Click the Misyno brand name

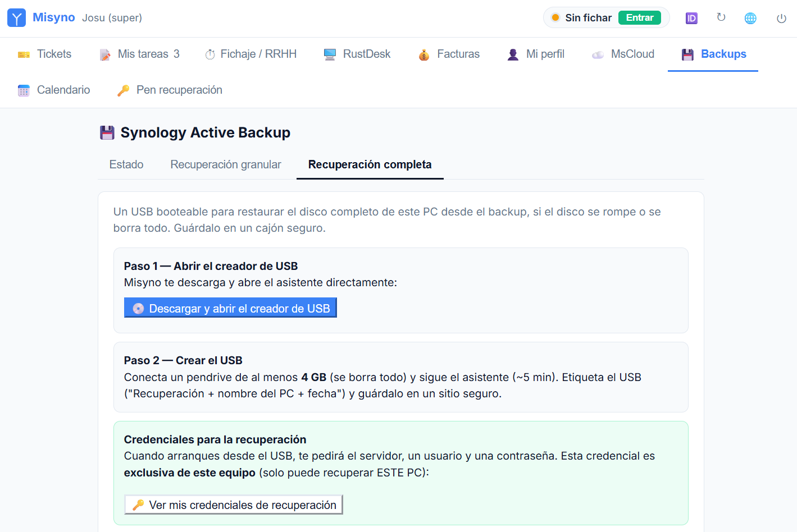(x=54, y=17)
